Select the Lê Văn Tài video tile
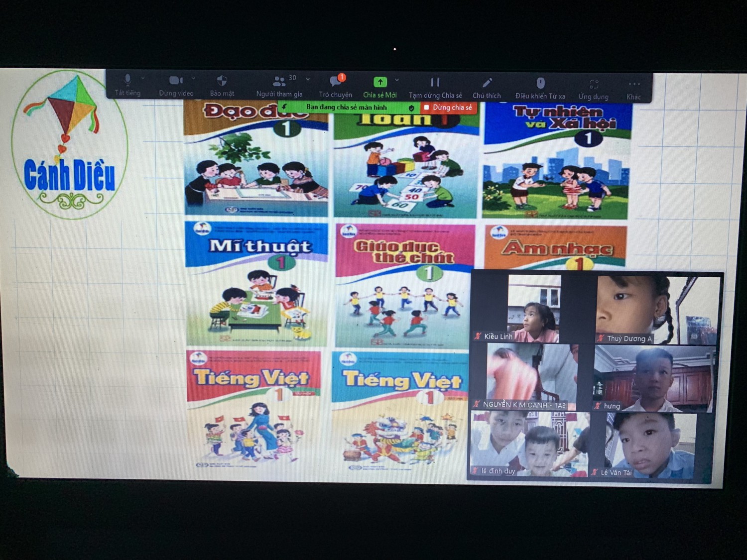 point(647,446)
